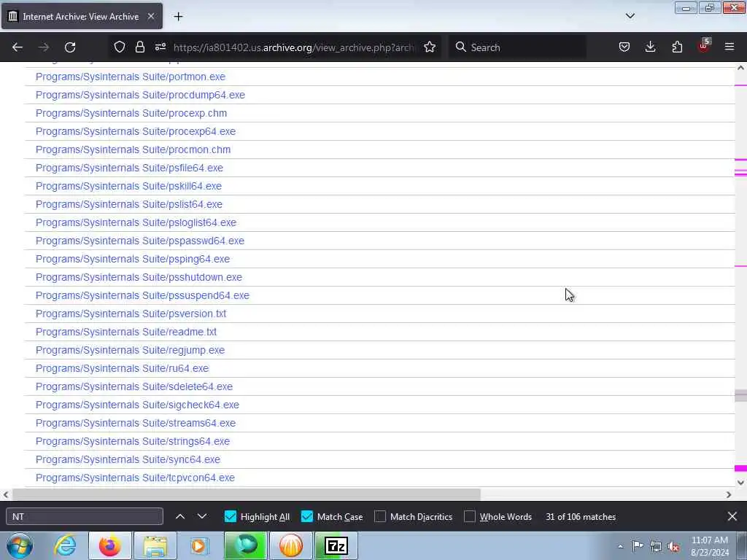Viewport: 747px width, 560px height.
Task: Open pskill64.exe file link
Action: tap(128, 186)
